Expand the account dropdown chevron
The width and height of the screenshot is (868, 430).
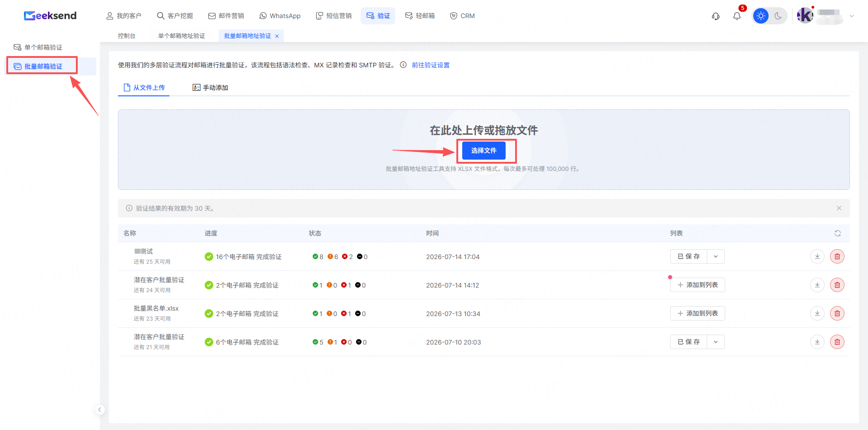point(852,16)
